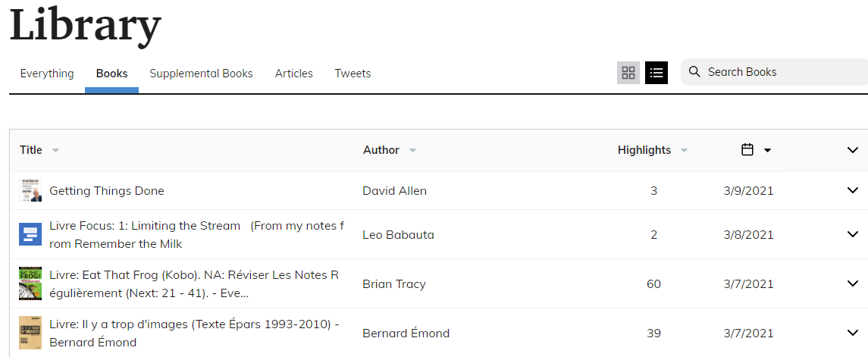Viewport: 868px width, 357px height.
Task: Sort by Highlights column arrow
Action: [684, 150]
